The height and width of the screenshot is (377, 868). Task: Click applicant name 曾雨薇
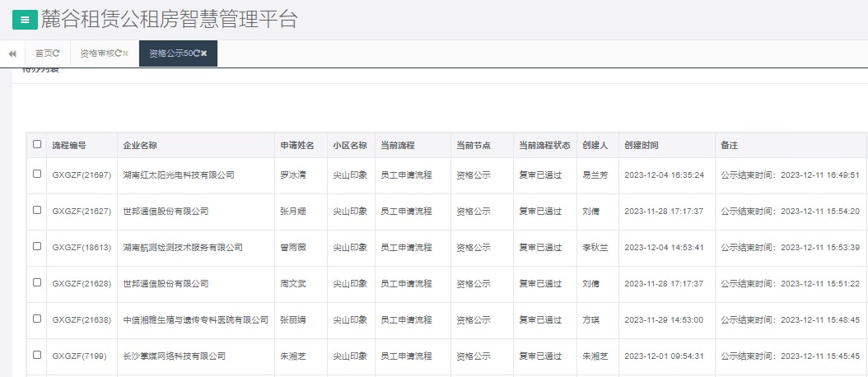pyautogui.click(x=293, y=248)
